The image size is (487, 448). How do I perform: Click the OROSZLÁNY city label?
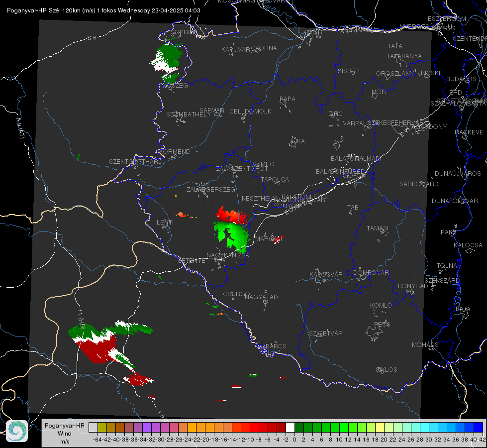pyautogui.click(x=395, y=74)
